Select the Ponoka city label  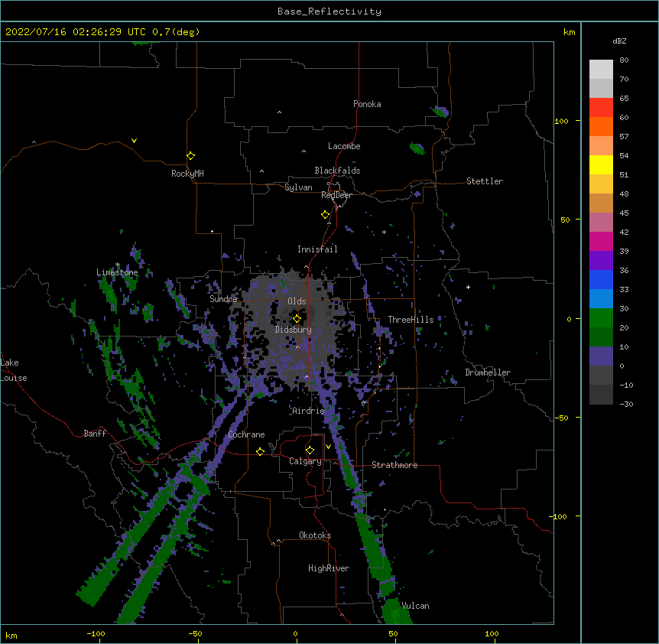(x=367, y=104)
